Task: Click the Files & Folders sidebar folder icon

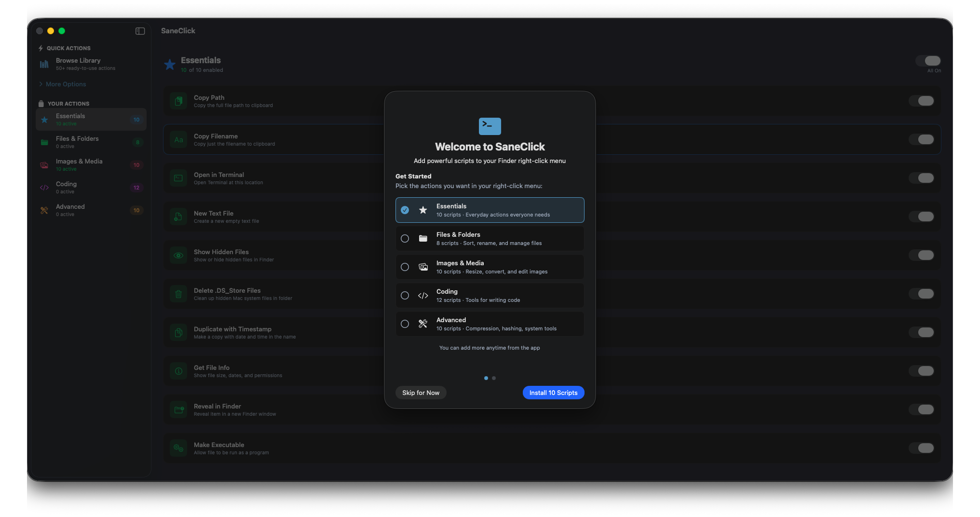Action: [x=44, y=142]
